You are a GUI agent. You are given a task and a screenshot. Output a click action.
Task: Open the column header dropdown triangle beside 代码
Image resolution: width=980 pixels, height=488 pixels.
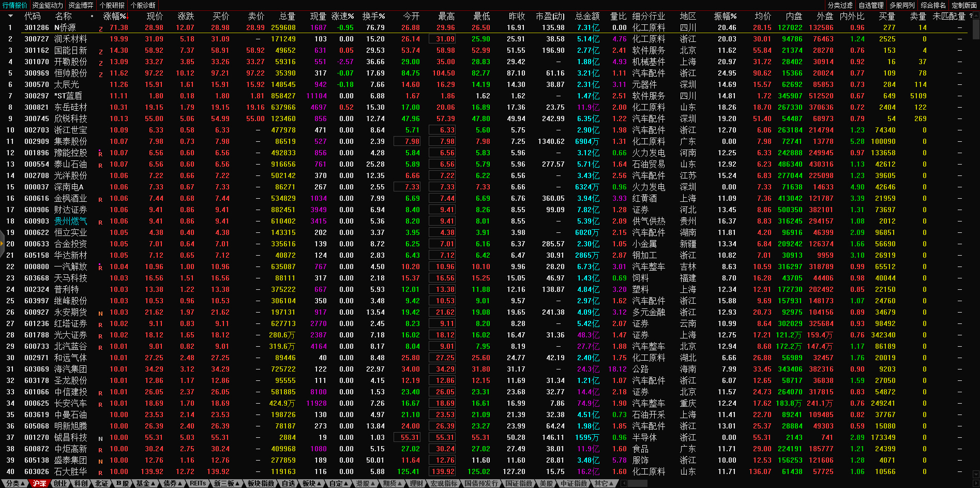tap(10, 16)
